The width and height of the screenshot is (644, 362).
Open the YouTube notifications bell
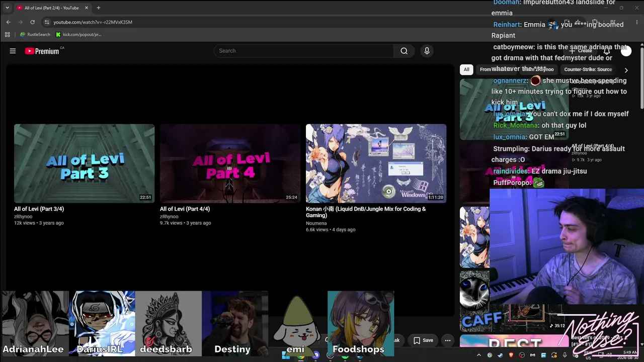click(607, 51)
